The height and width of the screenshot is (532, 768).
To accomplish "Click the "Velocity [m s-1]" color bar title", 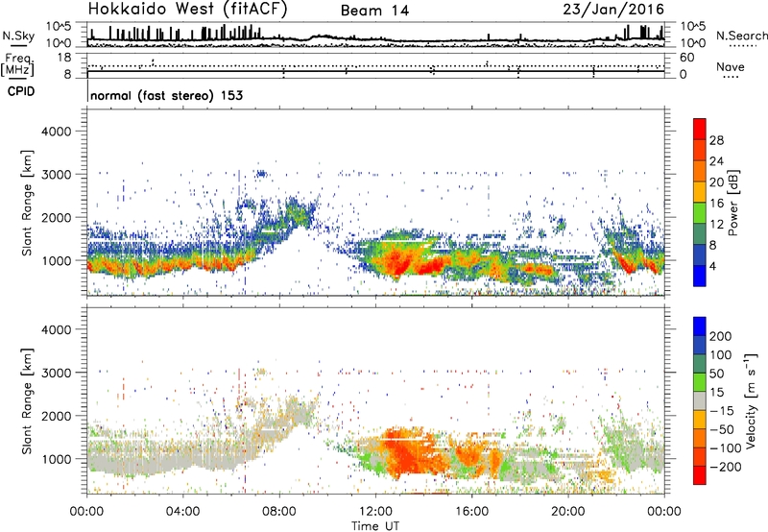I will [751, 400].
